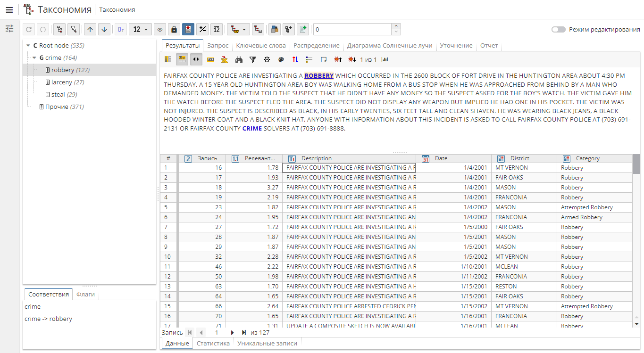Sort by the Description column header
644x353 pixels.
coord(349,158)
